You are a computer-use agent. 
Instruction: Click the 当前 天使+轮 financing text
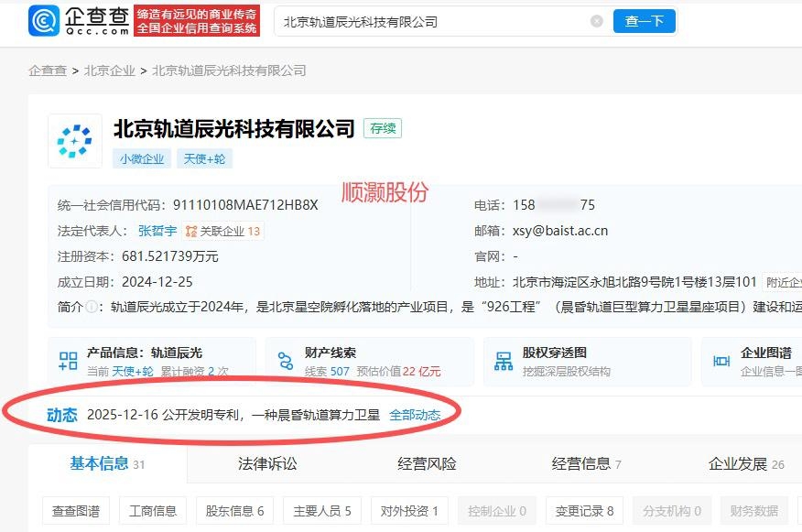pos(120,372)
